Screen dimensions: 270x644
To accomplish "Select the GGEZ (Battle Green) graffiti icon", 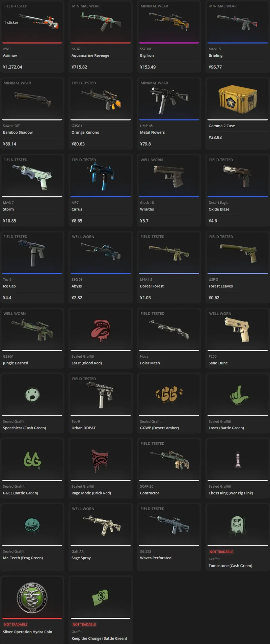I will pyautogui.click(x=32, y=460).
